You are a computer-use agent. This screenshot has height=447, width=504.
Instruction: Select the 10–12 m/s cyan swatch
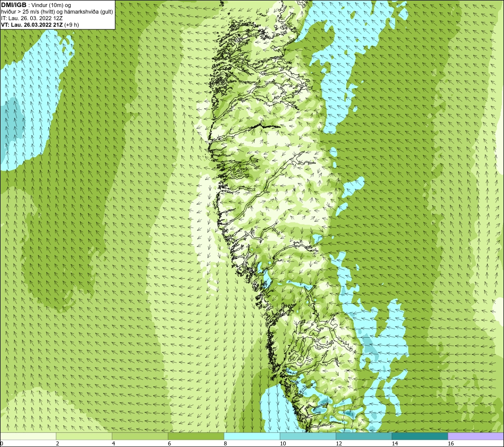pos(308,436)
